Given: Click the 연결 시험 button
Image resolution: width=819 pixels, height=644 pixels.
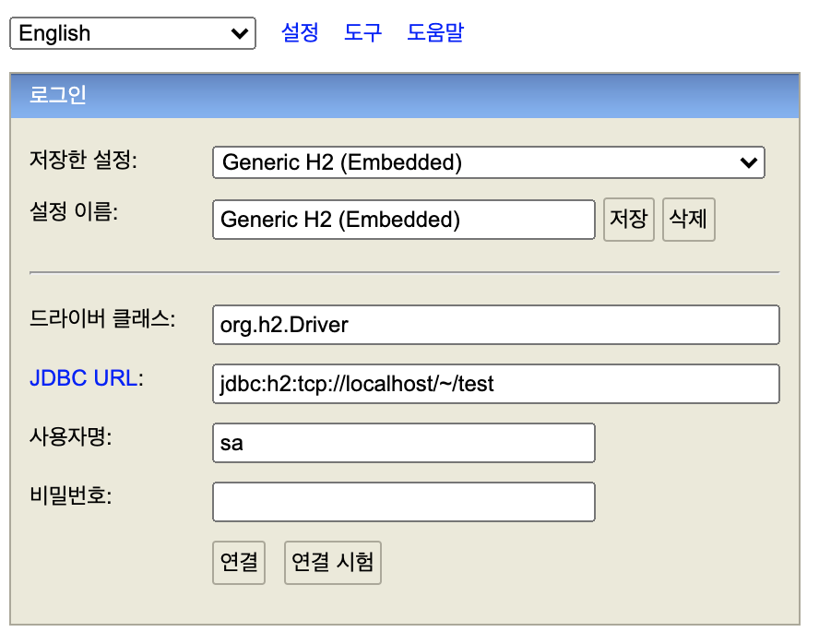Looking at the screenshot, I should pos(333,563).
